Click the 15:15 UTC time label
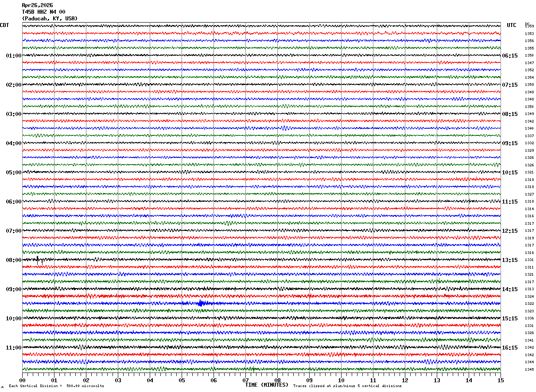 coord(509,319)
